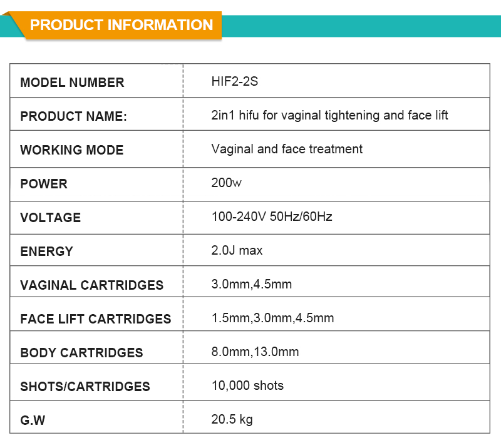501x448 pixels.
Task: Click the BODY CARTRIDGES label
Action: point(81,353)
